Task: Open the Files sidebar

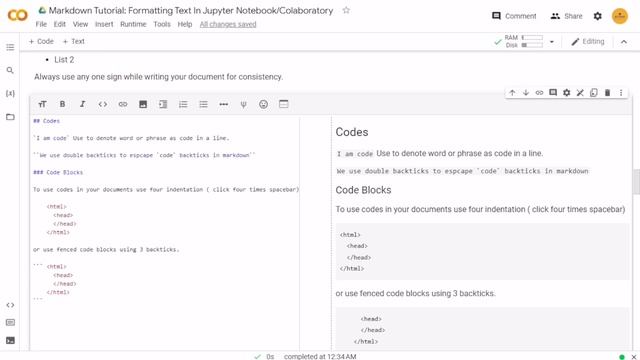Action: [x=10, y=117]
